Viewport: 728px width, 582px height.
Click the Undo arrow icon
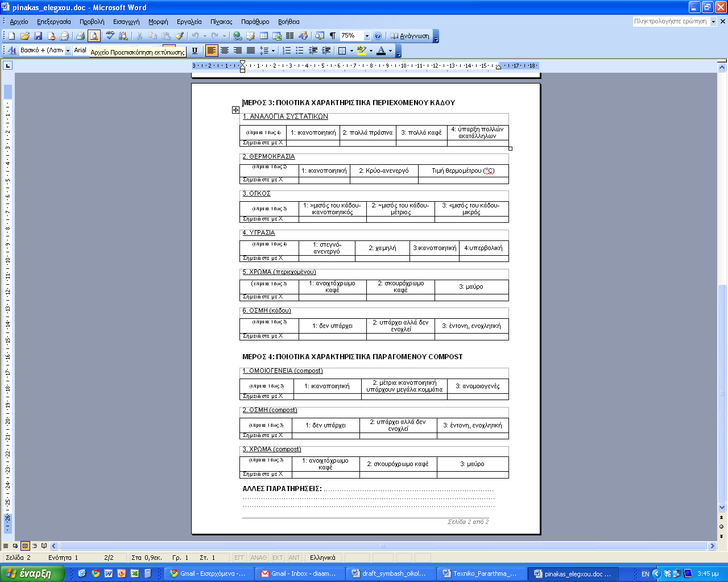point(196,36)
